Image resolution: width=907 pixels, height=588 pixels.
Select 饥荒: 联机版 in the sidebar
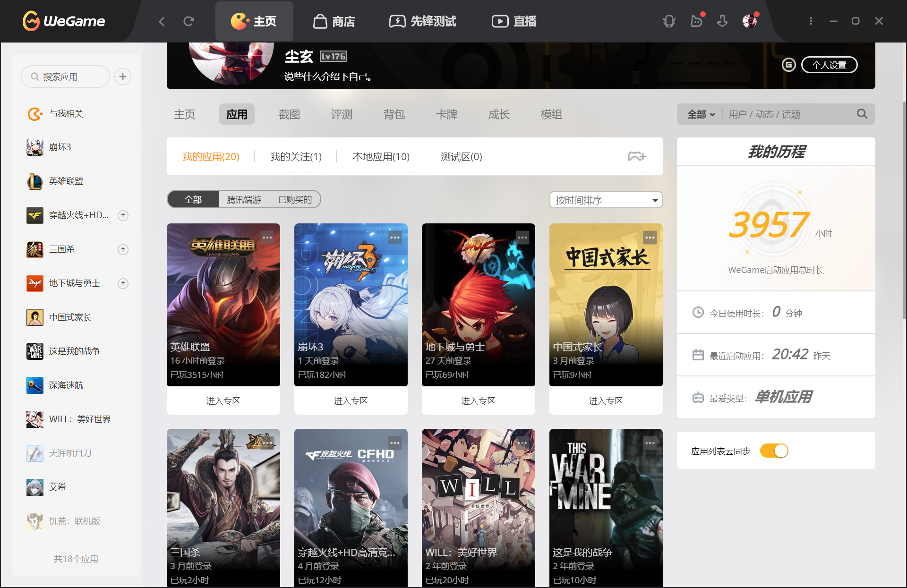[x=76, y=521]
